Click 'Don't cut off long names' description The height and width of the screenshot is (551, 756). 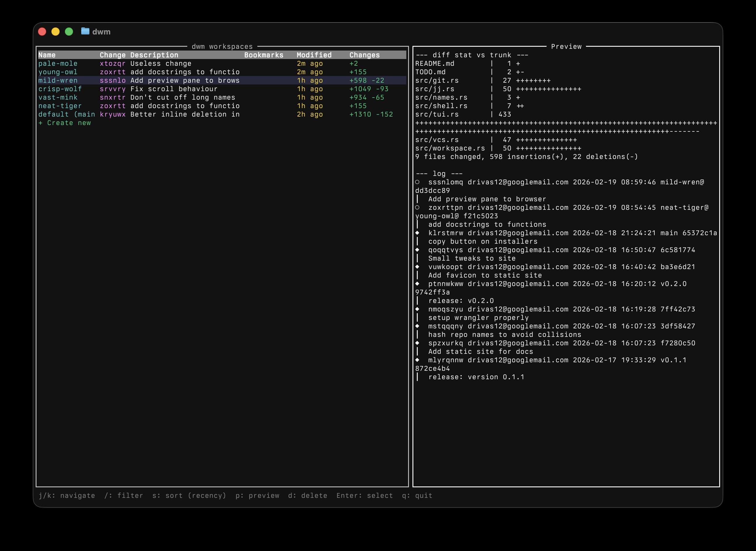click(x=183, y=97)
